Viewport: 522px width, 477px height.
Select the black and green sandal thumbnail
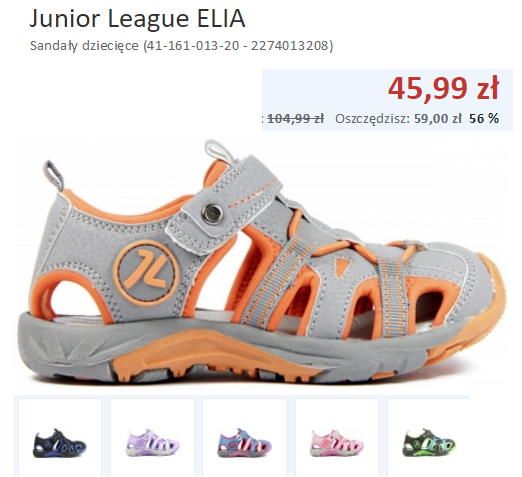click(x=429, y=443)
